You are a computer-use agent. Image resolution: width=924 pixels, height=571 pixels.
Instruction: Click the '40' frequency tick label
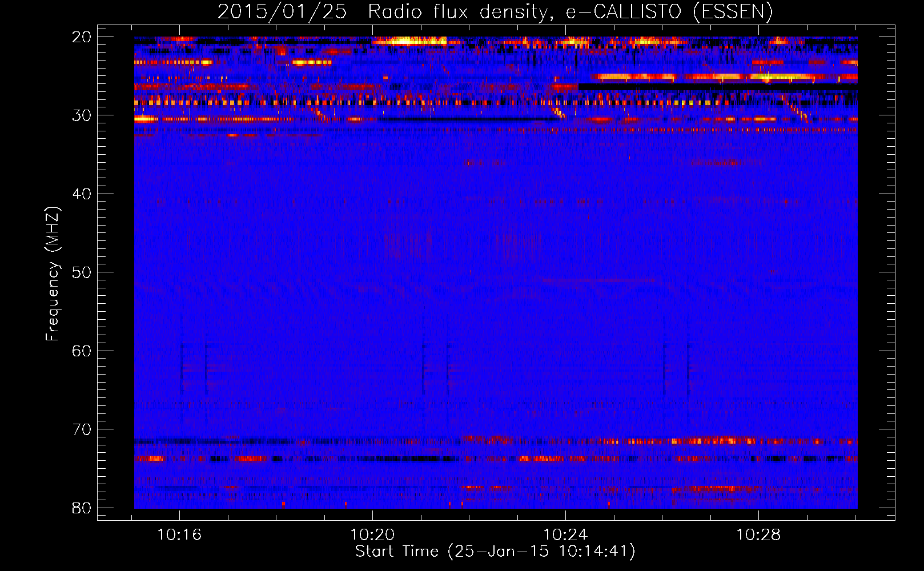(82, 194)
